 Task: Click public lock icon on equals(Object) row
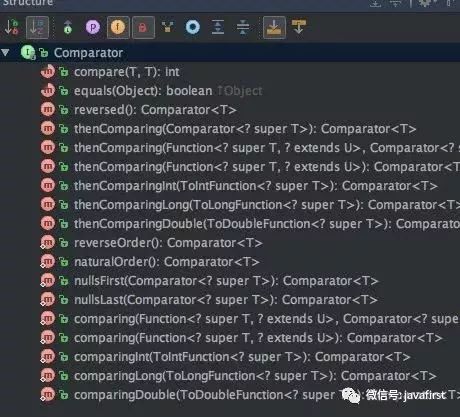(64, 91)
